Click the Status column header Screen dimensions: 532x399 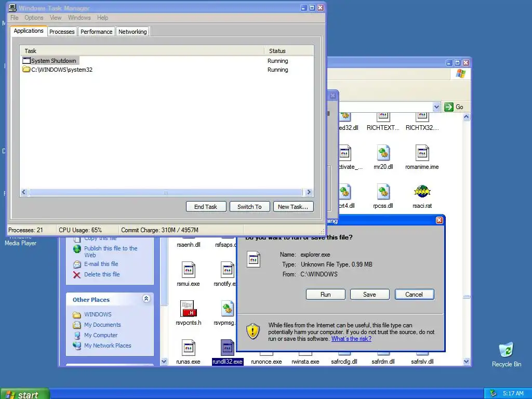click(x=289, y=51)
